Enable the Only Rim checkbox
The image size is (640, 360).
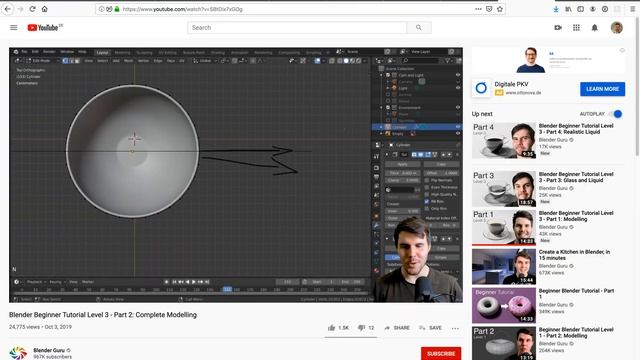427,209
